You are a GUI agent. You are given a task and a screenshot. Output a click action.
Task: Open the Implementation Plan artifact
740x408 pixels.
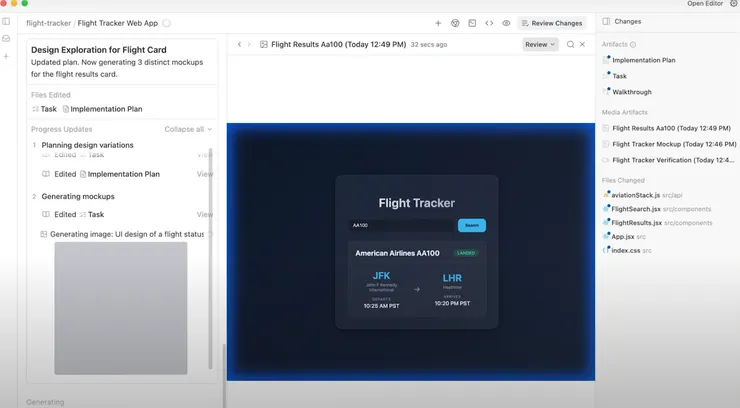643,60
